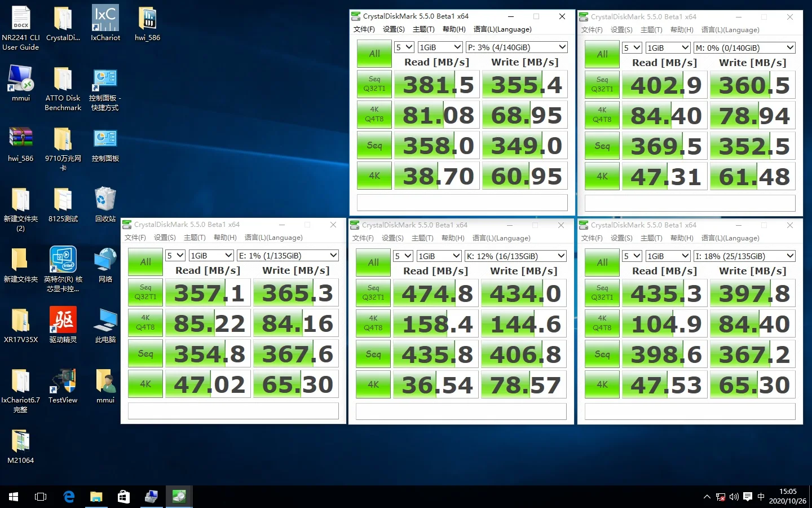812x508 pixels.
Task: Open 语言(L)(Language) menu in E: drive window
Action: click(273, 238)
